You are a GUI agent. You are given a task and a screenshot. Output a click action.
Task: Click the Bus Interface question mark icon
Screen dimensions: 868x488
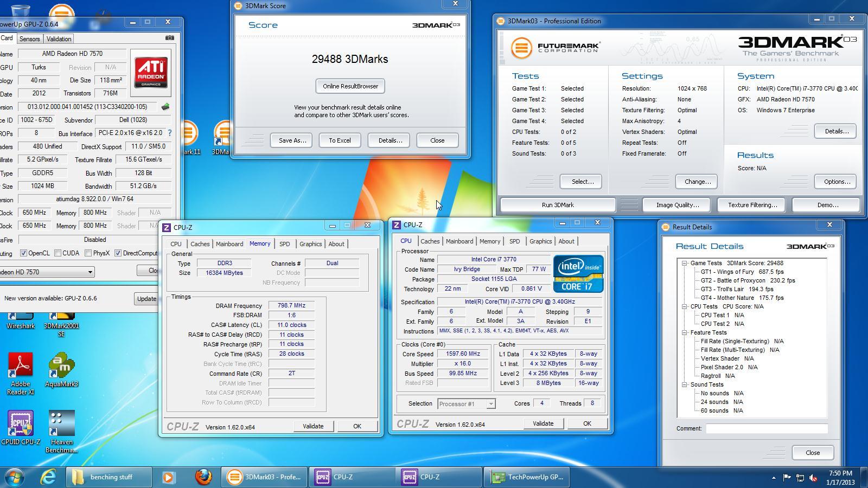pos(170,133)
